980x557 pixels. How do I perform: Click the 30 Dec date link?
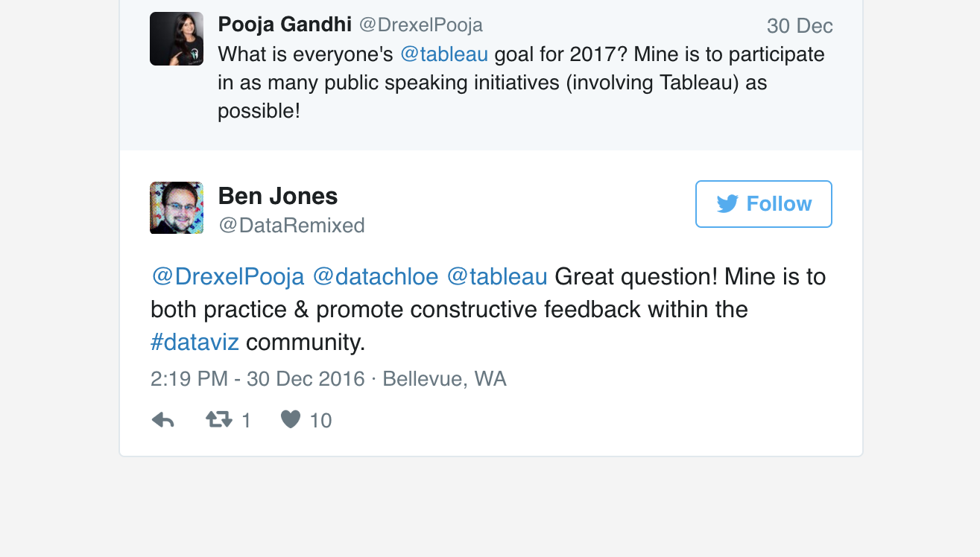pos(800,26)
